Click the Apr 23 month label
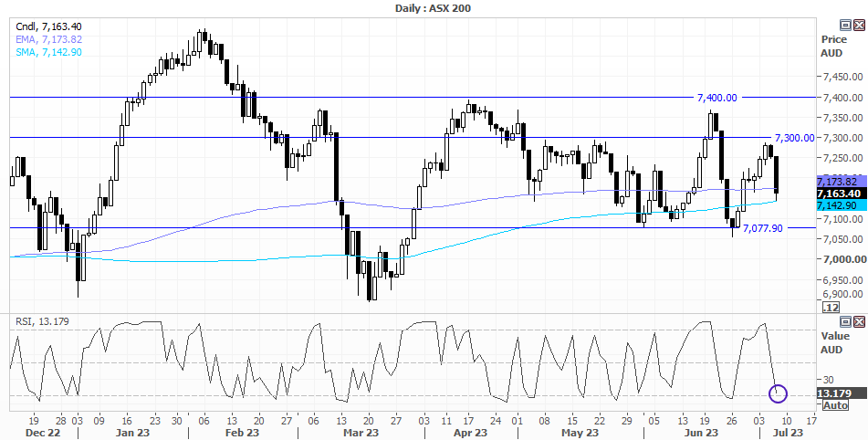The width and height of the screenshot is (868, 440). 470,433
